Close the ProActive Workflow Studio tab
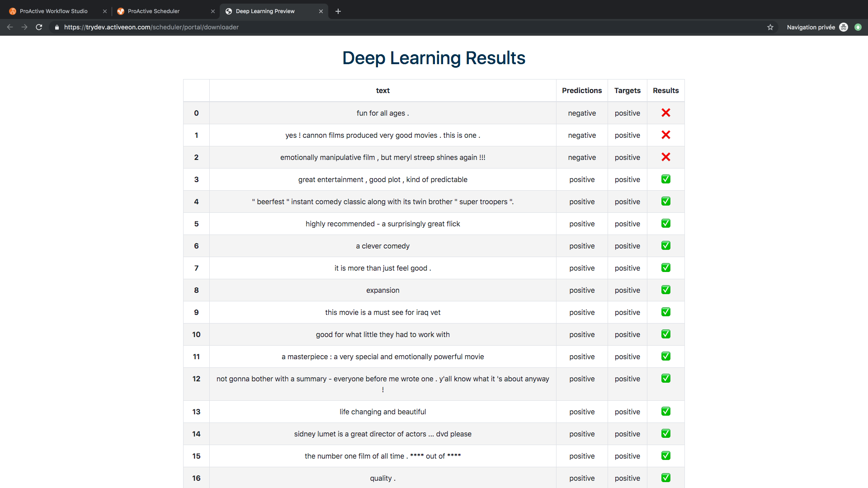Viewport: 868px width, 488px height. click(x=105, y=11)
